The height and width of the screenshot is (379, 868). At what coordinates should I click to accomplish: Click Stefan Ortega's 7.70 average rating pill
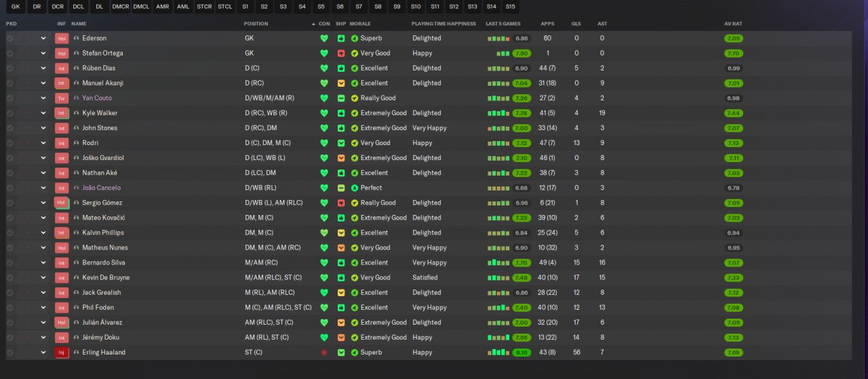click(734, 54)
